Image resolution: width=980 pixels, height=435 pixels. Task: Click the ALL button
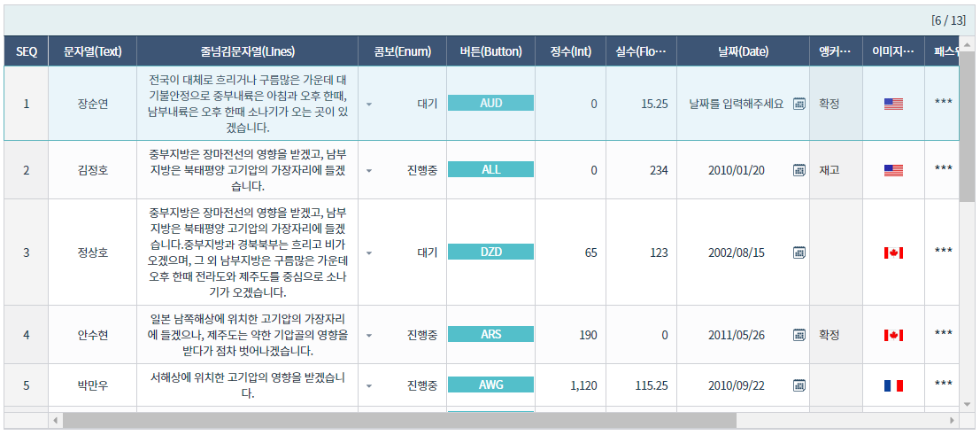coord(490,169)
